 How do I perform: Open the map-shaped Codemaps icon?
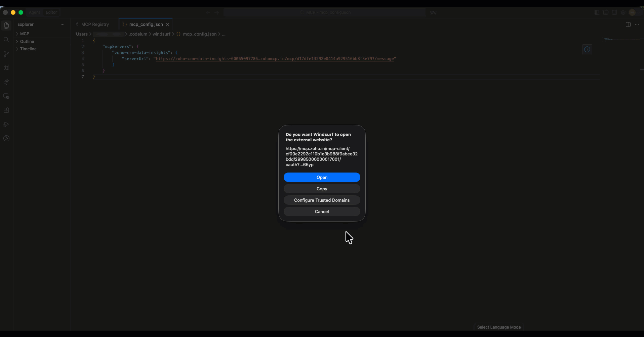click(6, 68)
